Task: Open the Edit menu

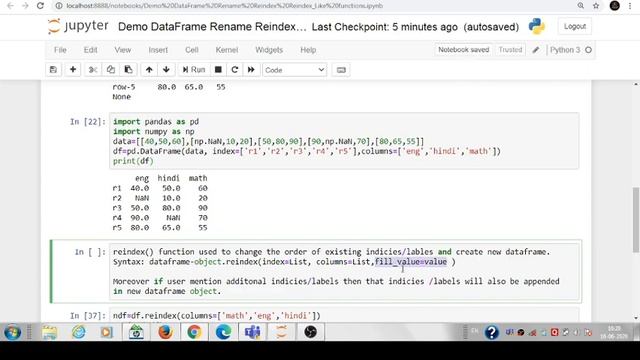Action: (x=90, y=50)
